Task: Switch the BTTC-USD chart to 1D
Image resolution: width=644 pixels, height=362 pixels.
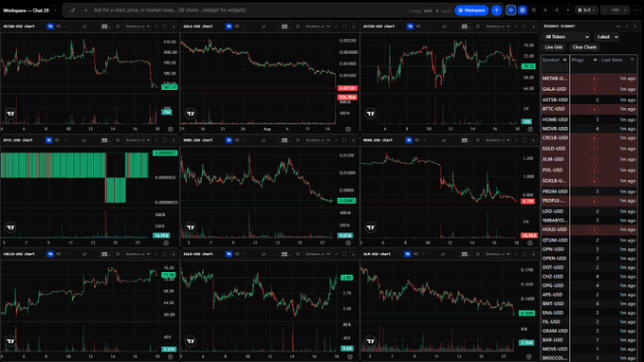Action: [57, 140]
